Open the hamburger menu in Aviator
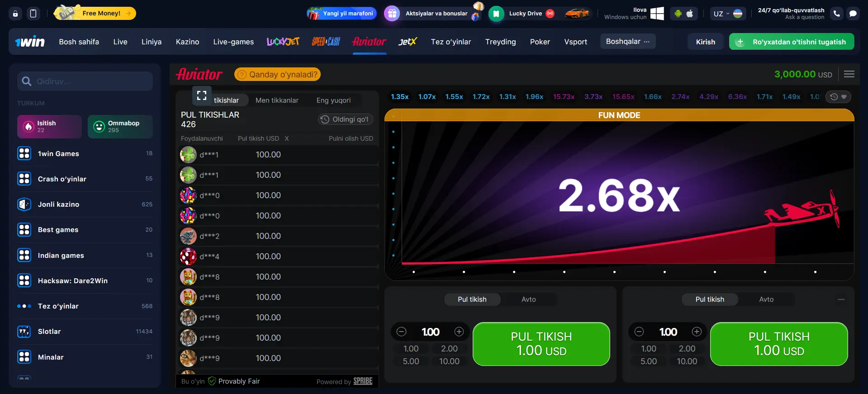The width and height of the screenshot is (868, 394). pyautogui.click(x=849, y=74)
